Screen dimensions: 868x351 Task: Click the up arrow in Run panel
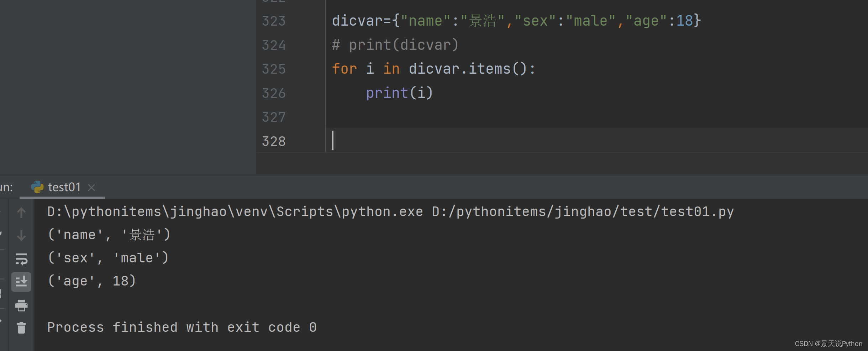point(21,212)
